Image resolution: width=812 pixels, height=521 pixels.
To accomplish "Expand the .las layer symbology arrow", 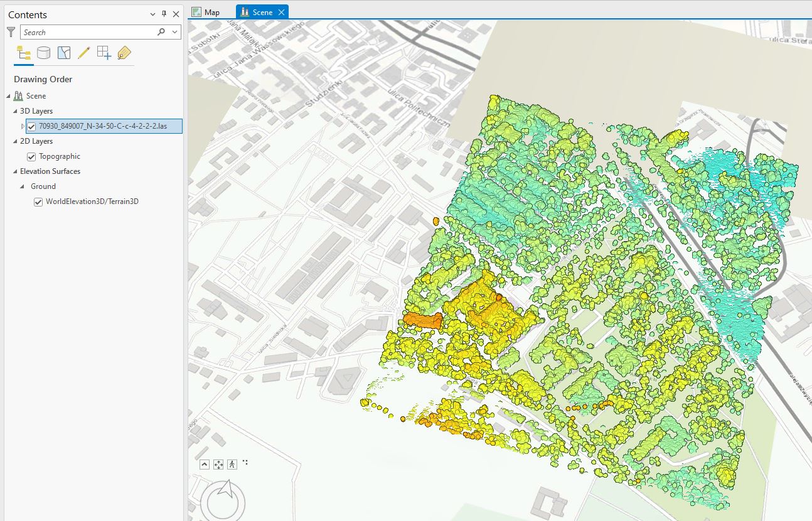I will pyautogui.click(x=23, y=126).
